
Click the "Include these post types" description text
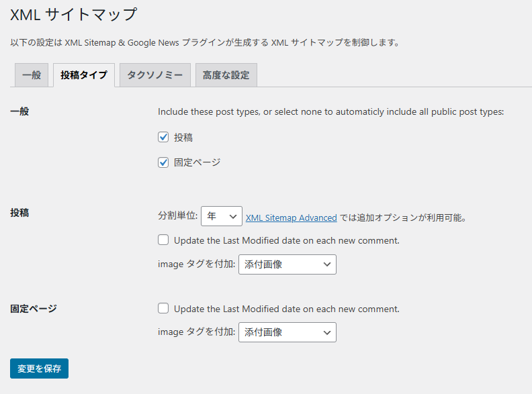click(x=330, y=112)
